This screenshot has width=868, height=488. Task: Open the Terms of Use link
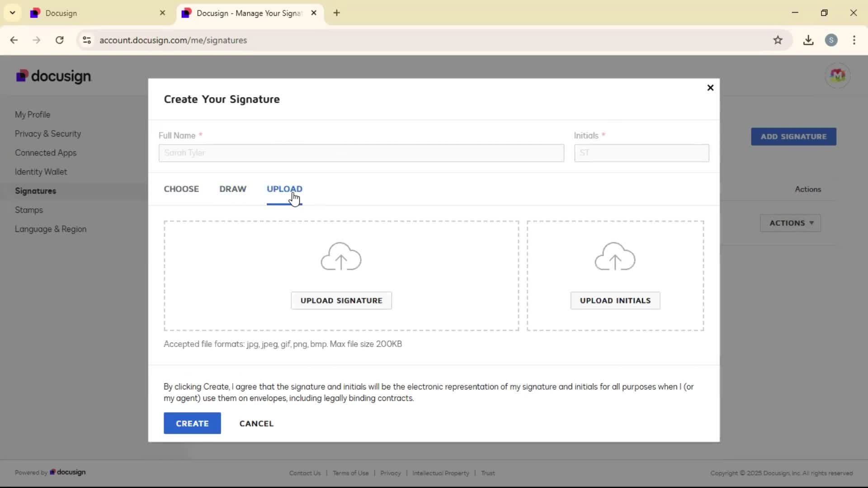pos(350,473)
